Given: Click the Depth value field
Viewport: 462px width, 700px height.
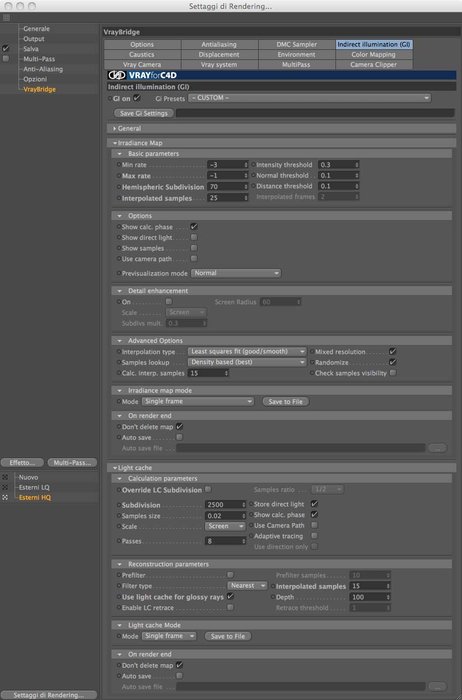Looking at the screenshot, I should pos(370,597).
